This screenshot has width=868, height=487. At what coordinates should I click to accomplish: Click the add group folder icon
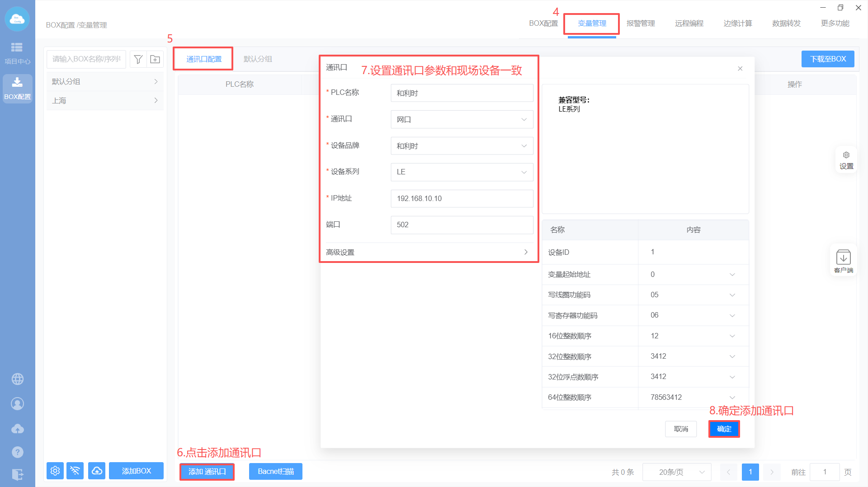point(155,59)
